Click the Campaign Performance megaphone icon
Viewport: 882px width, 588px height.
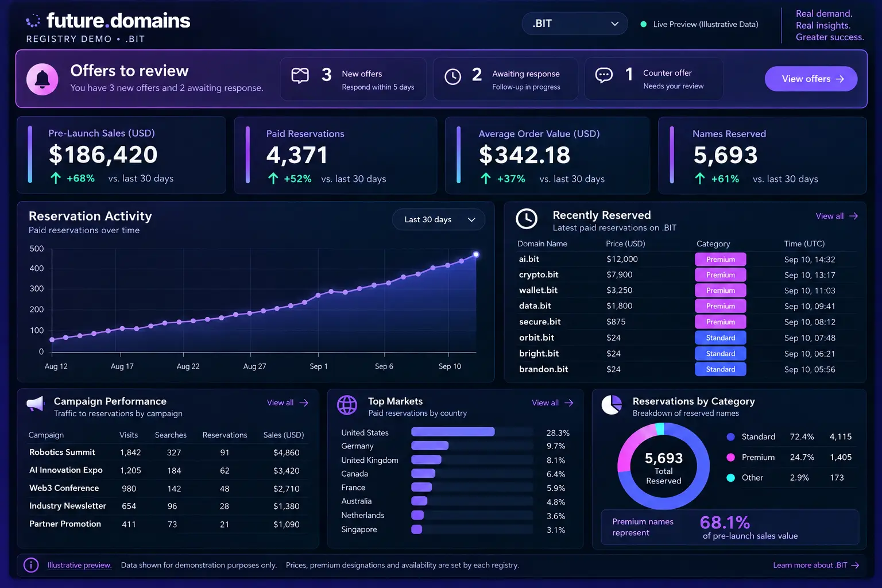pyautogui.click(x=36, y=404)
